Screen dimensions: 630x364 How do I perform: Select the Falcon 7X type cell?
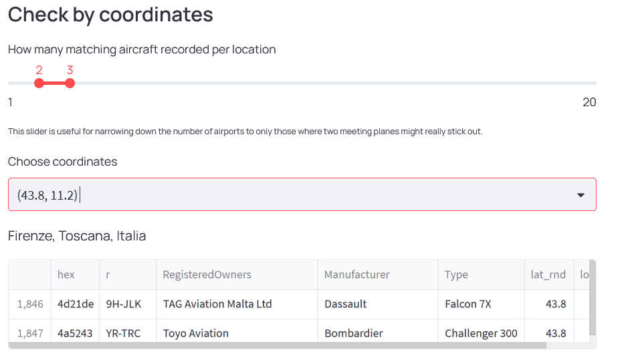(x=468, y=304)
